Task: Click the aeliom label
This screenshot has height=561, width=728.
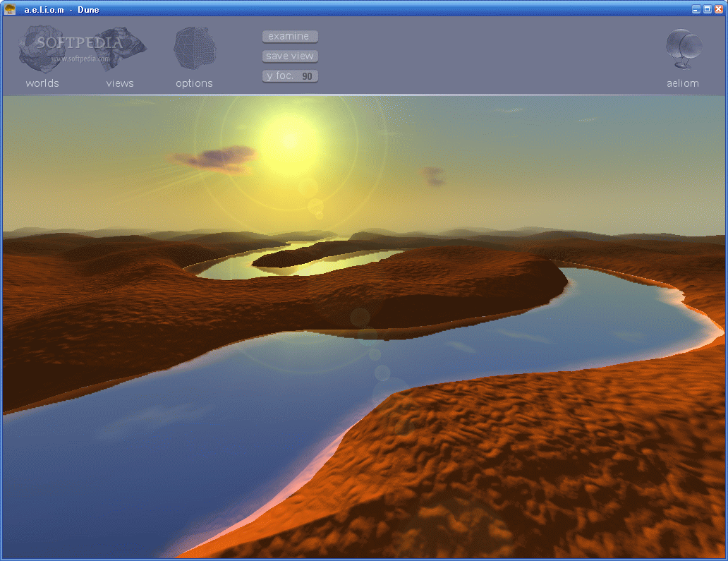Action: (x=683, y=83)
